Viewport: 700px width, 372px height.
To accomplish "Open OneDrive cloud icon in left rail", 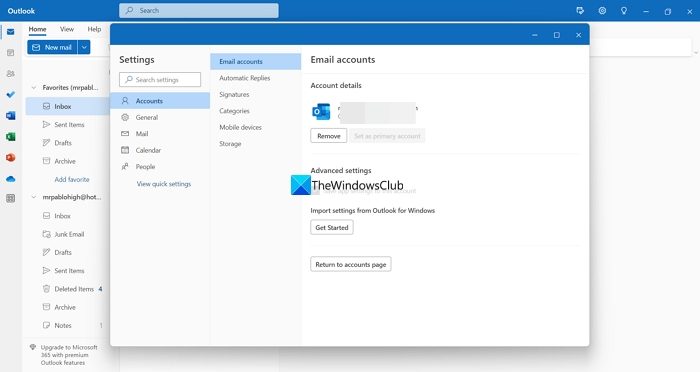I will [x=11, y=179].
